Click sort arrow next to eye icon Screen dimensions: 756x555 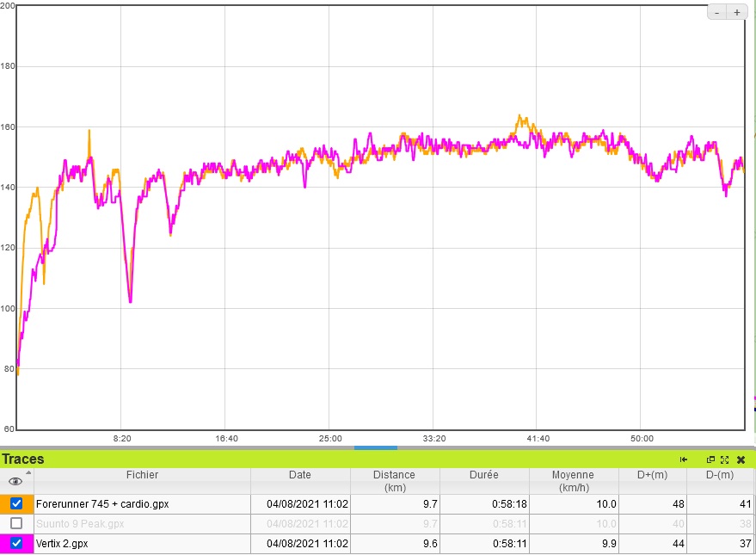28,472
